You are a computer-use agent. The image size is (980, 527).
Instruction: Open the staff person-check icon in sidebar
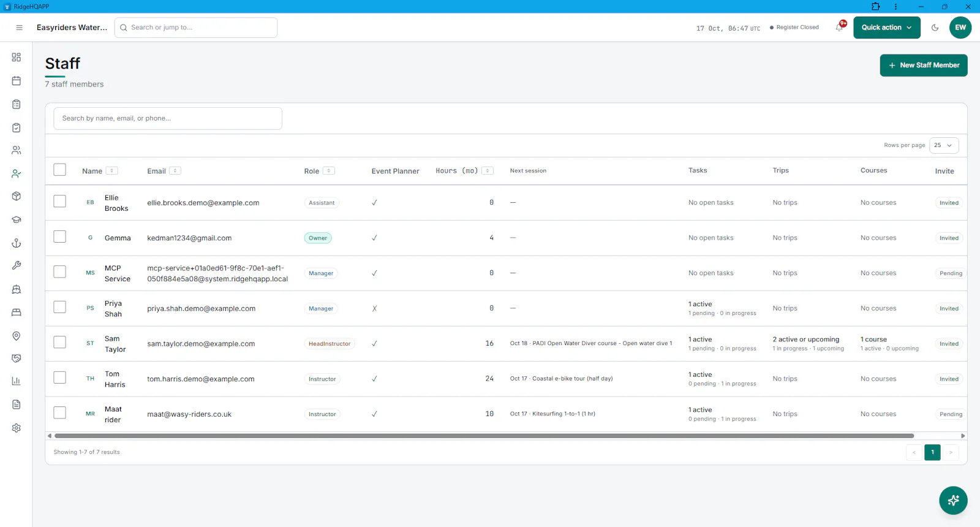click(x=17, y=174)
